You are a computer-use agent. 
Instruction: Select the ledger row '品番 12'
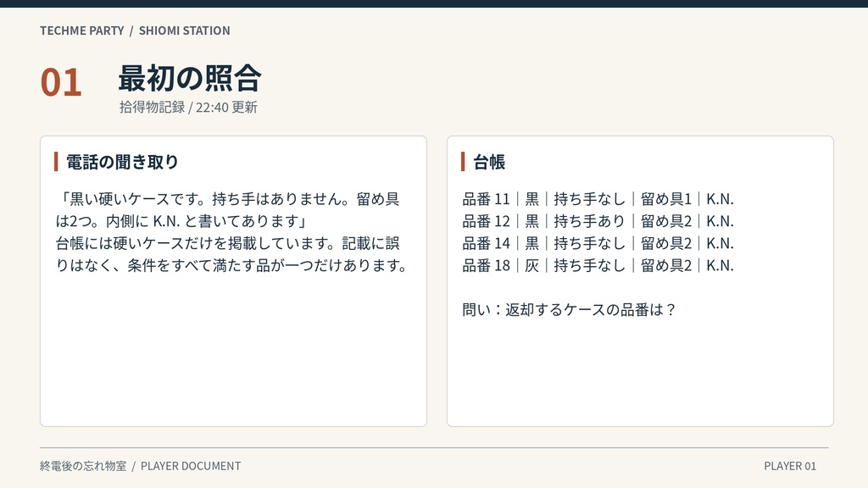(x=598, y=221)
